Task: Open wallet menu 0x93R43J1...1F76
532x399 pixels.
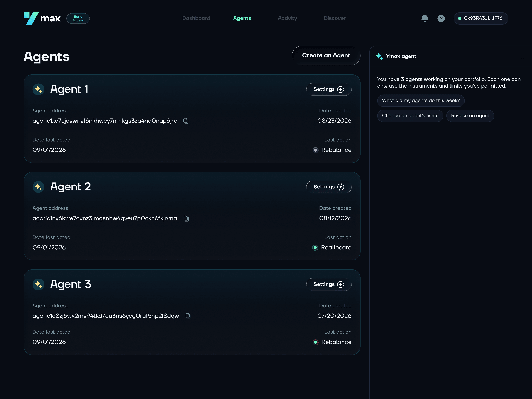Action: 481,18
